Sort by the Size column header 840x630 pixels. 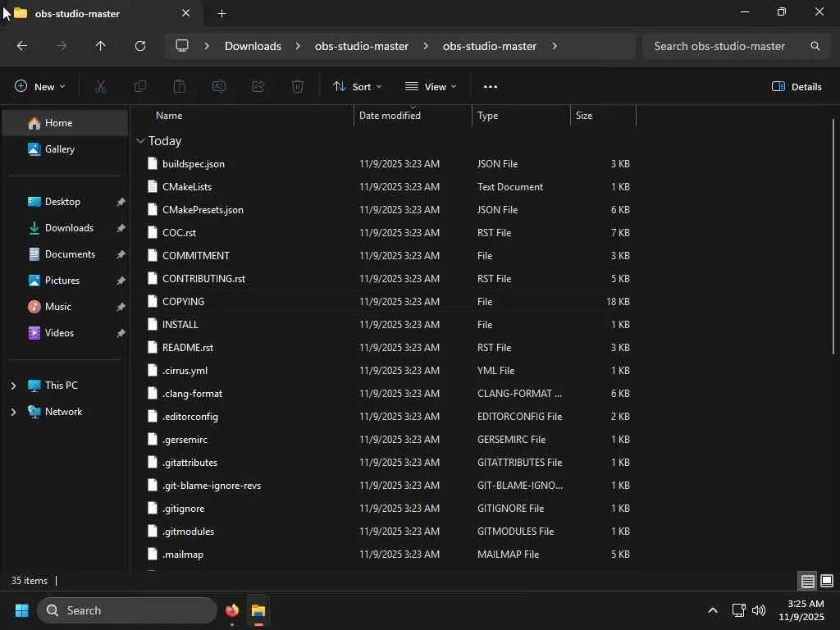[x=603, y=116]
